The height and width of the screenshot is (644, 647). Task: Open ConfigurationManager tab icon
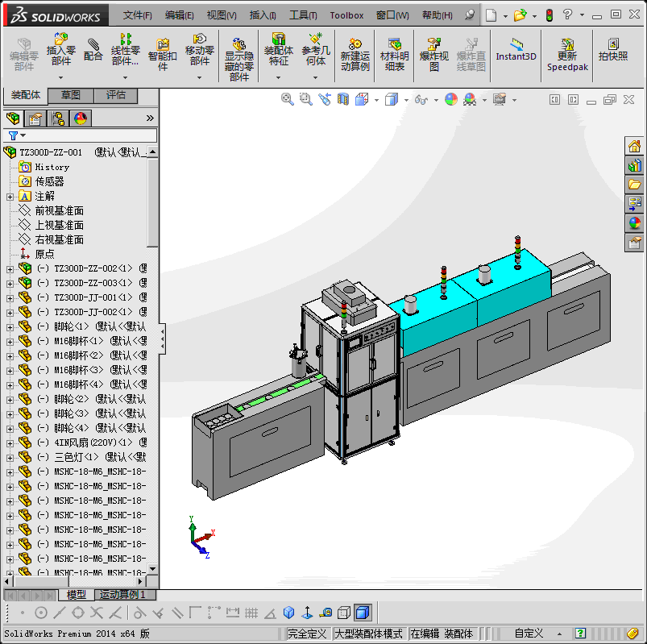(x=58, y=118)
